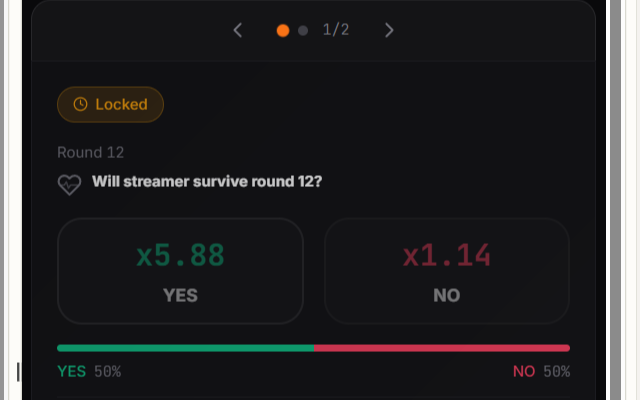This screenshot has height=400, width=640.
Task: Click the heartbeat icon beside the question
Action: [69, 184]
